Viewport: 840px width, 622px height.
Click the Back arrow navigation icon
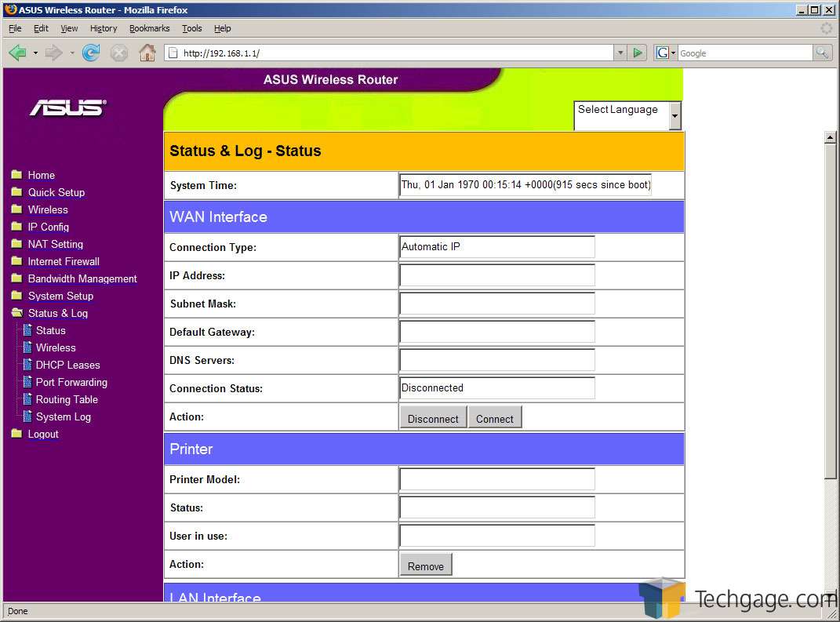point(18,53)
